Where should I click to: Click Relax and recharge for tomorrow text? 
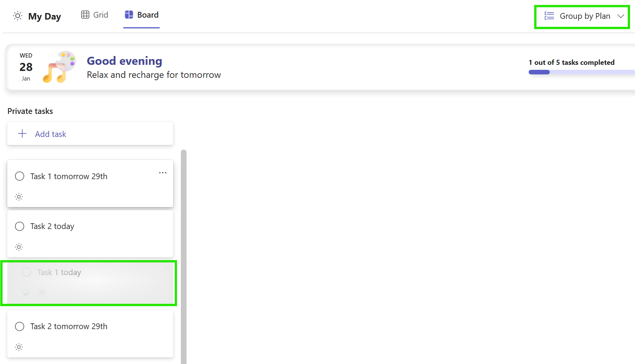pyautogui.click(x=154, y=75)
